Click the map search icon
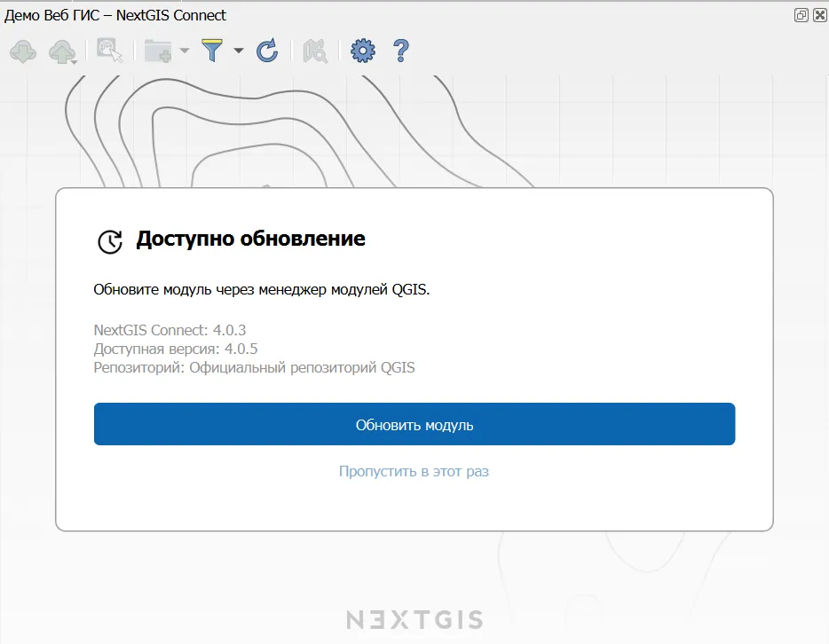This screenshot has height=644, width=829. 315,51
